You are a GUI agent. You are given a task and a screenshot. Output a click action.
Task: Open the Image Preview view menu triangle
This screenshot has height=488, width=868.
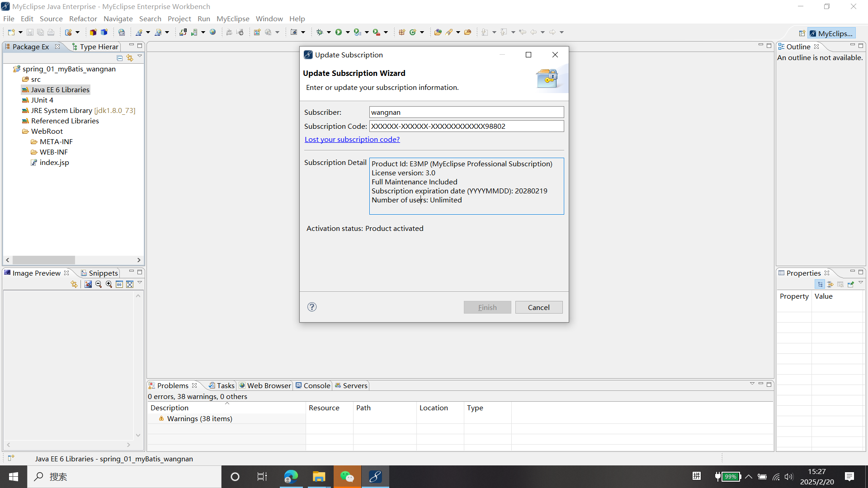140,283
